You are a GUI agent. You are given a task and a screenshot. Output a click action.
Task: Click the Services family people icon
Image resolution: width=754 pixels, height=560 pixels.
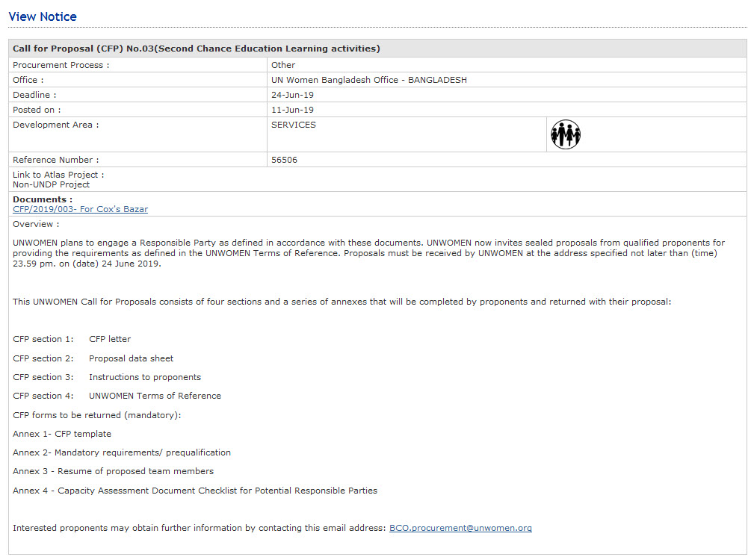[566, 134]
